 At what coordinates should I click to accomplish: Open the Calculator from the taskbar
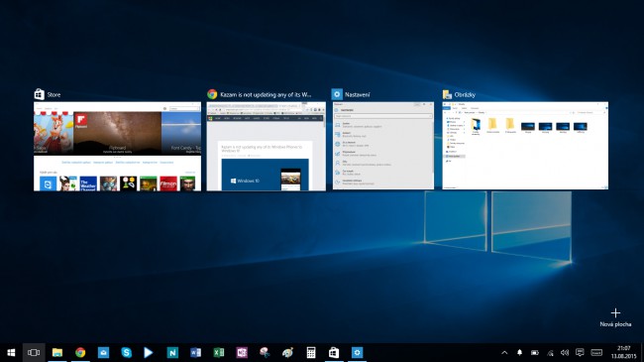(311, 352)
